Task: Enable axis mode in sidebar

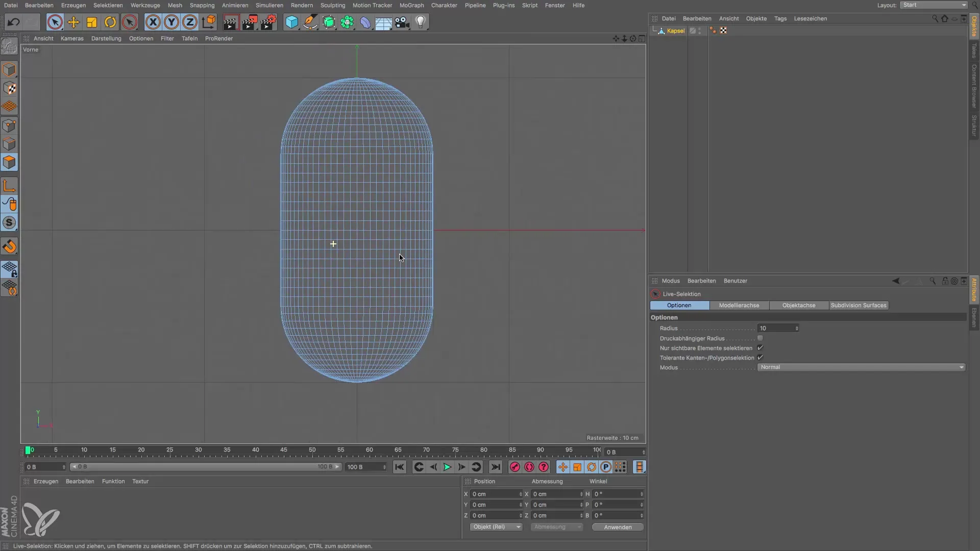Action: pos(9,186)
